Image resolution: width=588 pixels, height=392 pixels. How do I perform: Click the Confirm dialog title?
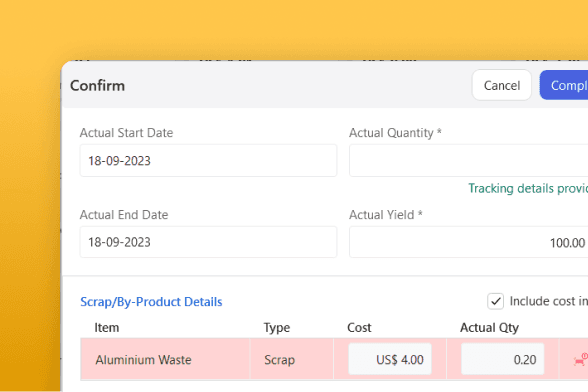click(x=98, y=86)
